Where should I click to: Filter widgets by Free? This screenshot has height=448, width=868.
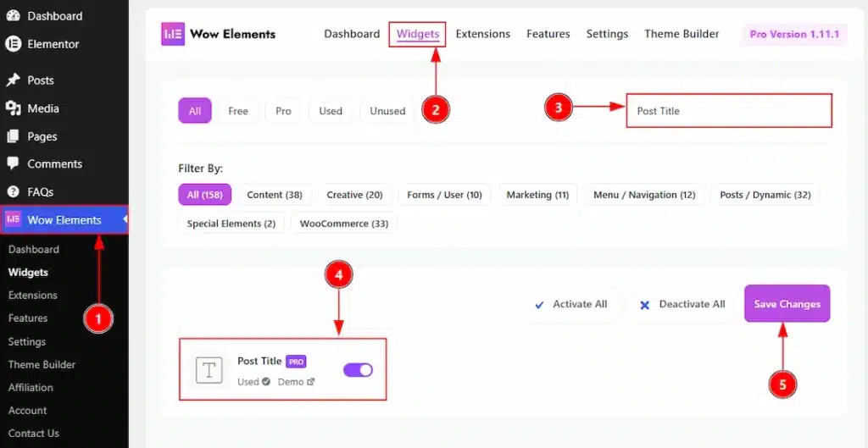(x=238, y=111)
